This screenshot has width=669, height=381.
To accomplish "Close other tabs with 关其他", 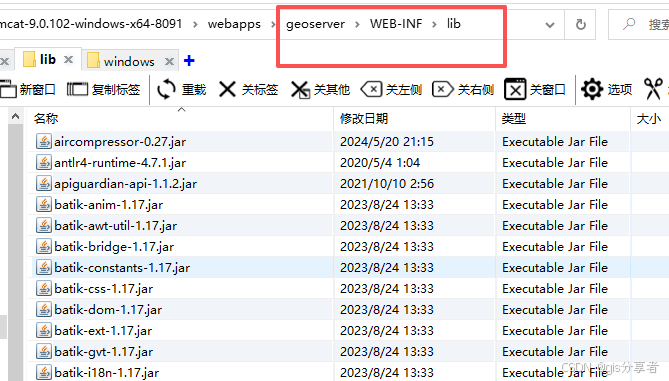I will (320, 90).
